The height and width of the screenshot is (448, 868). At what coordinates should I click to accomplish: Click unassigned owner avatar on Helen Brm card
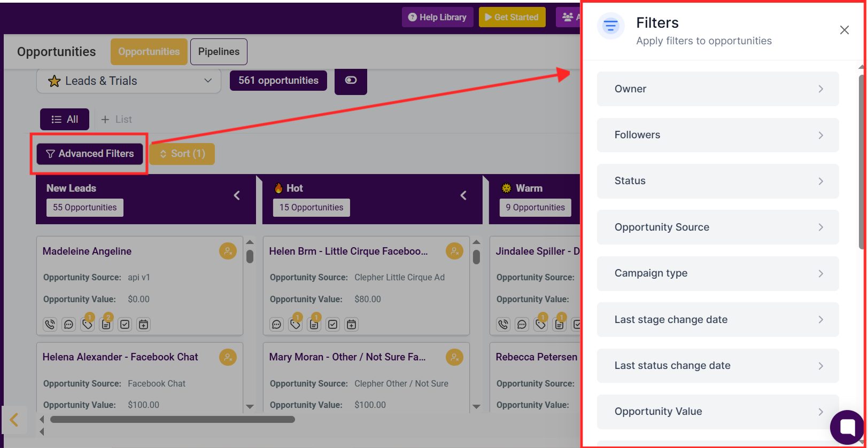(454, 251)
